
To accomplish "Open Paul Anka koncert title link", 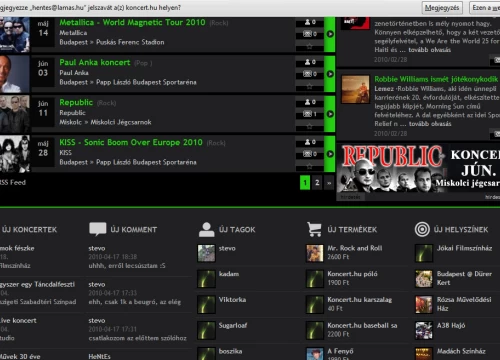I will (x=95, y=62).
